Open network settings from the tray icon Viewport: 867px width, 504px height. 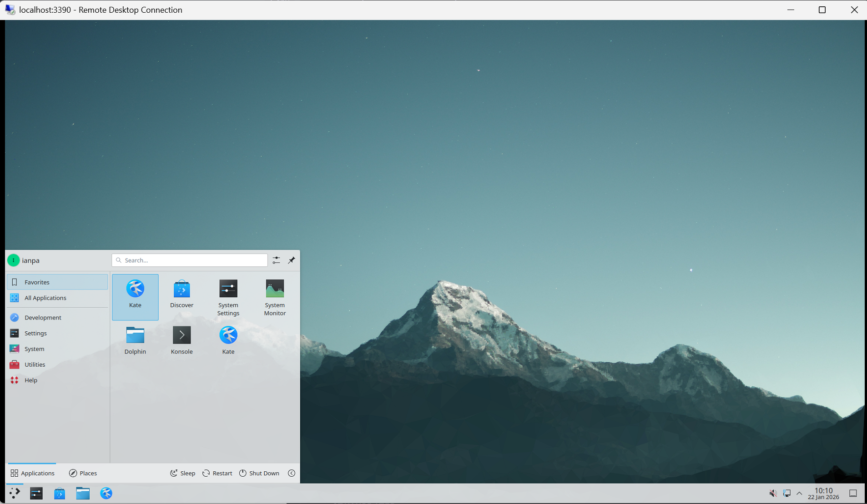(x=786, y=493)
